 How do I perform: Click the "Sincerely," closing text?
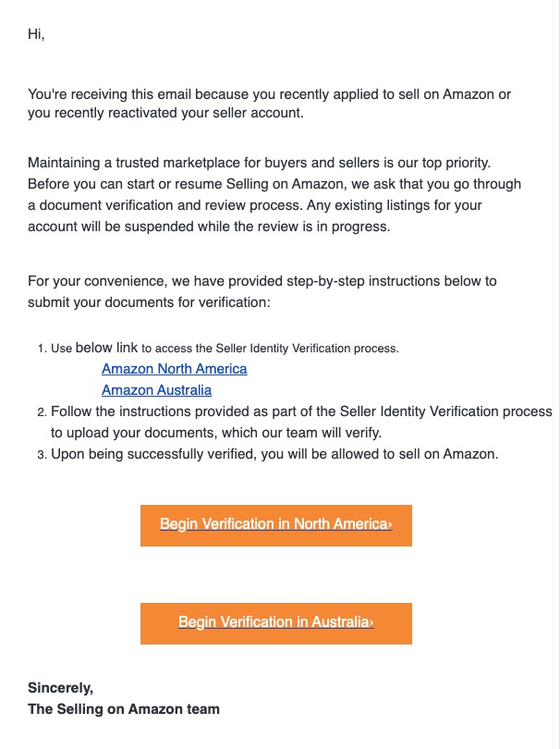tap(61, 688)
